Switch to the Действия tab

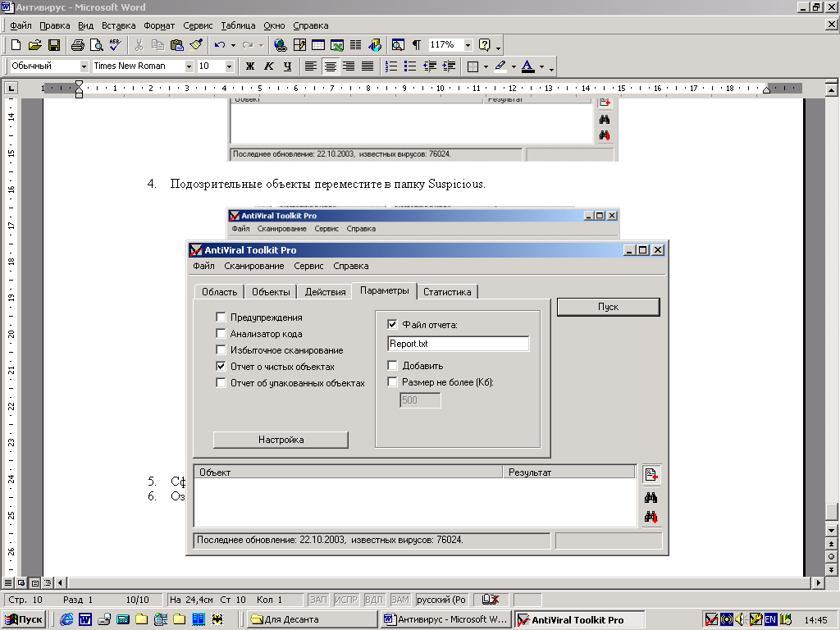[325, 292]
